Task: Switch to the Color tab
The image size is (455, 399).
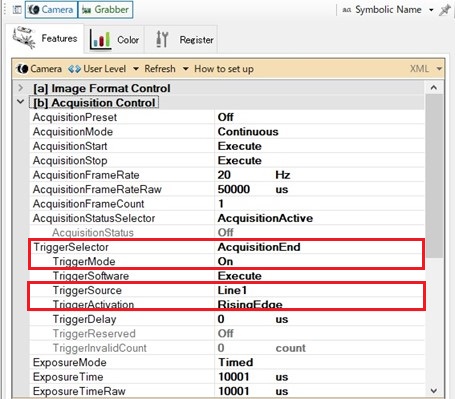Action: tap(114, 39)
